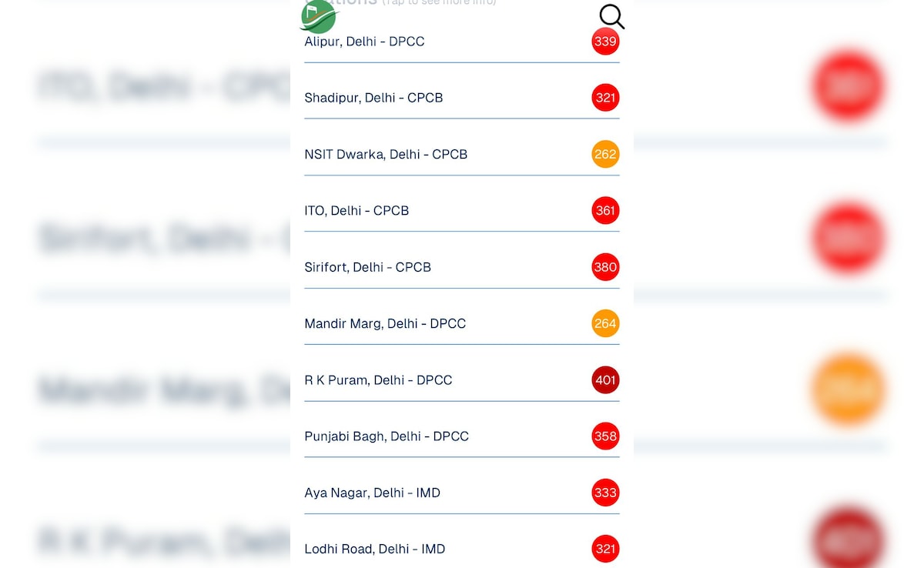Click the 380 AQI badge next to Sirifort

[605, 267]
